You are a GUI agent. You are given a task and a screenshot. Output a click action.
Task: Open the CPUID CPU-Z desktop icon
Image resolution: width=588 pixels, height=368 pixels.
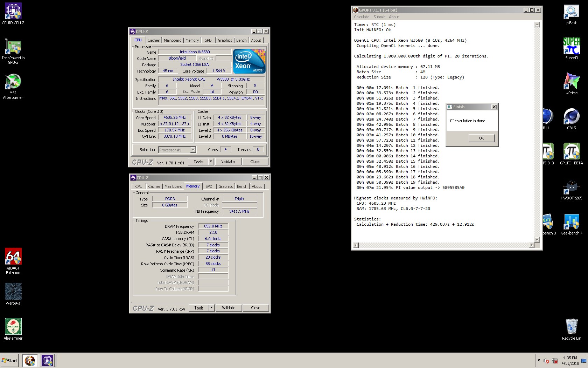pos(13,14)
